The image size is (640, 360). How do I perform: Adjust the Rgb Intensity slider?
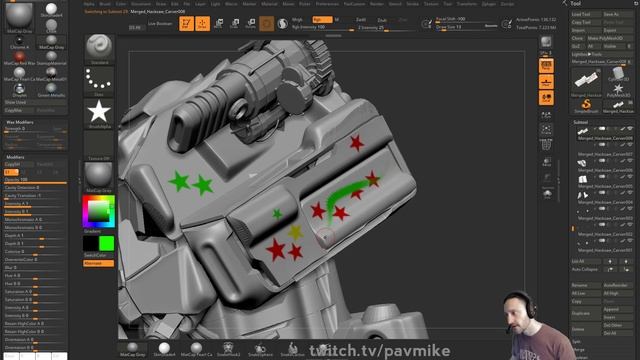(322, 28)
